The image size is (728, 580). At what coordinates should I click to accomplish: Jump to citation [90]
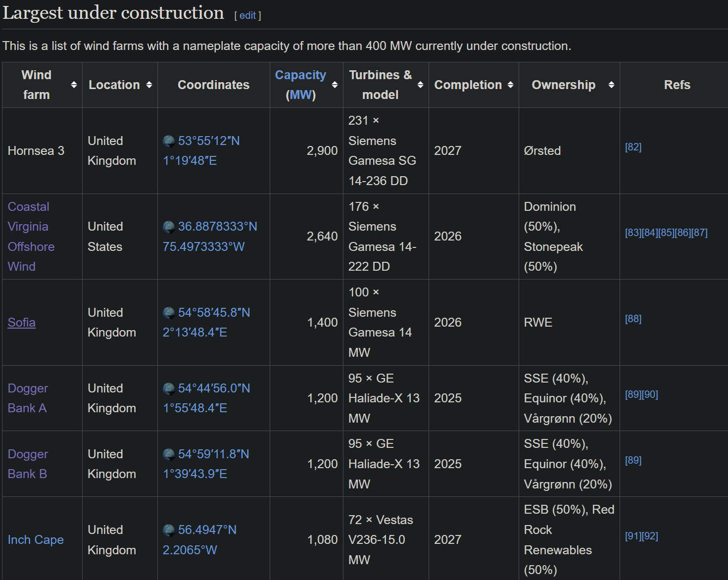click(650, 394)
